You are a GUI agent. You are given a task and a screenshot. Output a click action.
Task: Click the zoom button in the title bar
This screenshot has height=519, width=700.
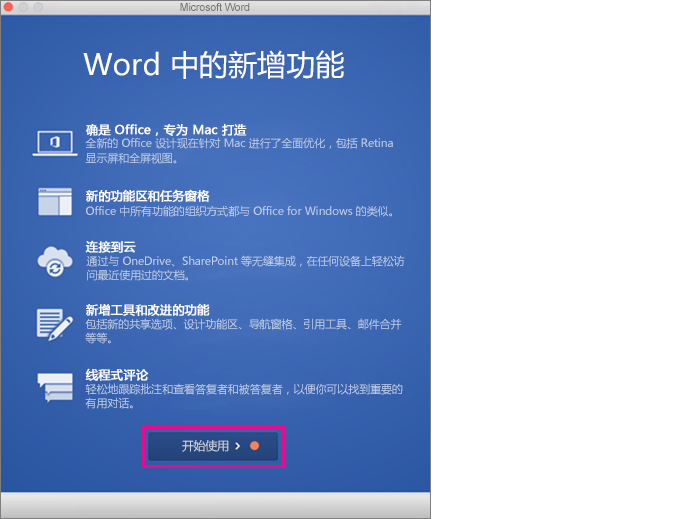click(39, 7)
